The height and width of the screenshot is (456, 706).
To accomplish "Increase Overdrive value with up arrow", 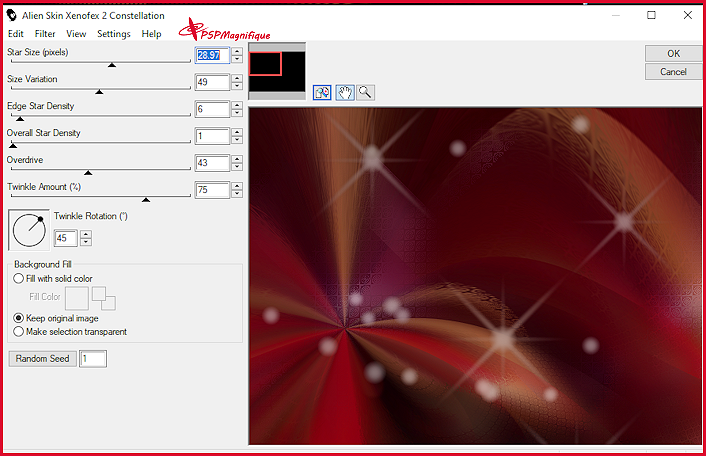I will 237,159.
